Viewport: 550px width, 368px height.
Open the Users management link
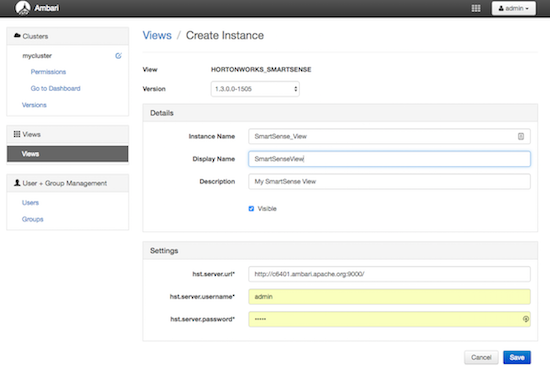pyautogui.click(x=30, y=203)
